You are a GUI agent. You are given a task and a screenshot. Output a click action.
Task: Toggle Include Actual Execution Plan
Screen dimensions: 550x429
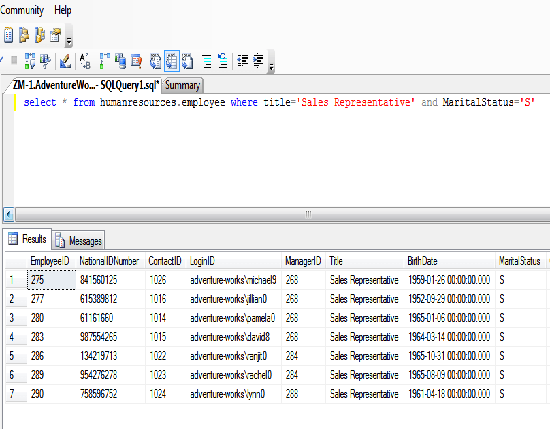105,61
